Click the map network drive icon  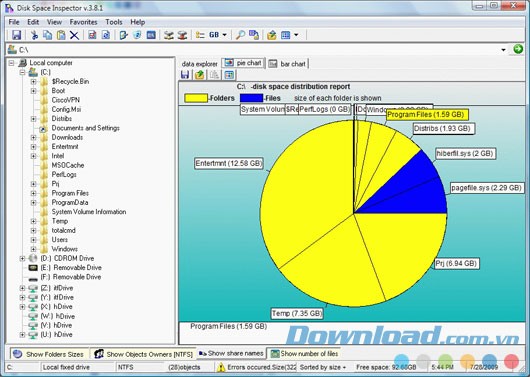click(169, 35)
